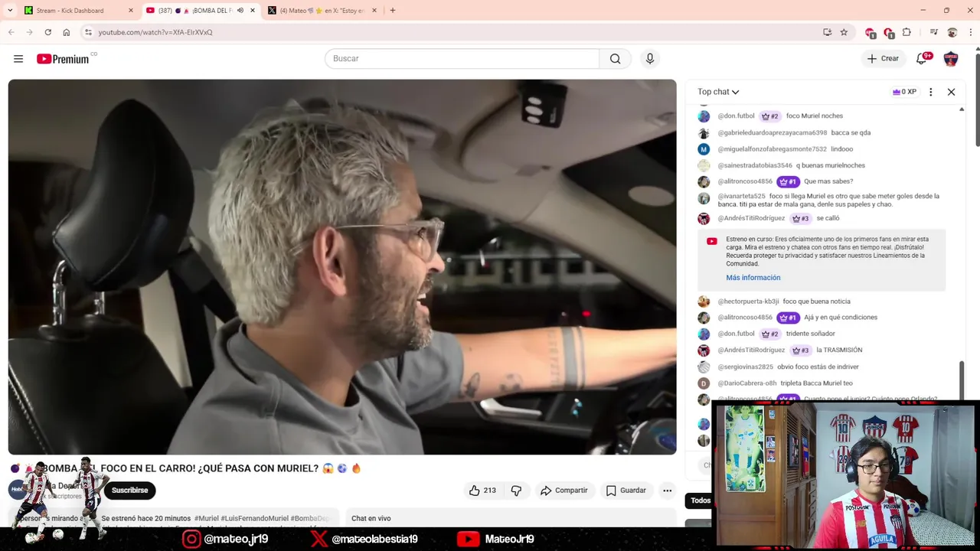Viewport: 980px width, 551px height.
Task: Click the video player area
Action: 342,266
